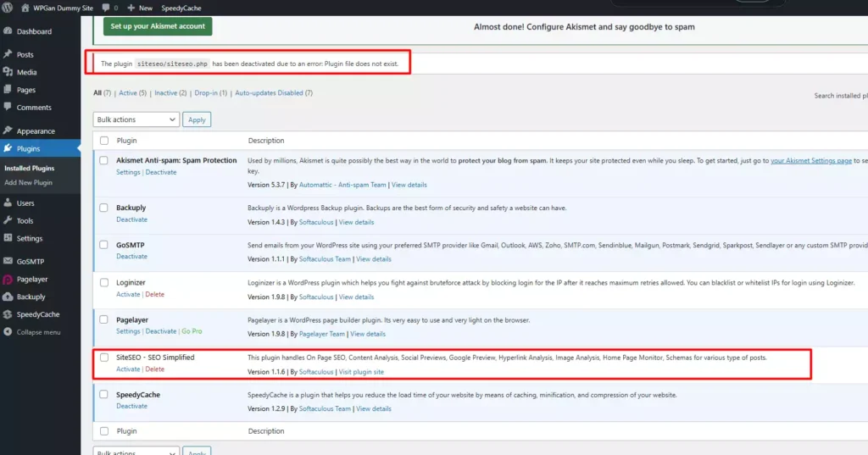Click the top Apply button

tap(197, 119)
